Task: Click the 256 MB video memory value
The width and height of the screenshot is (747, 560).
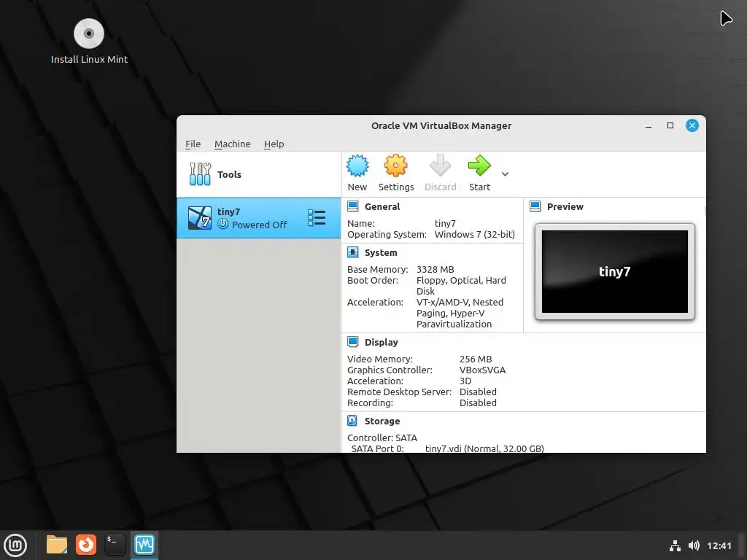Action: 476,359
